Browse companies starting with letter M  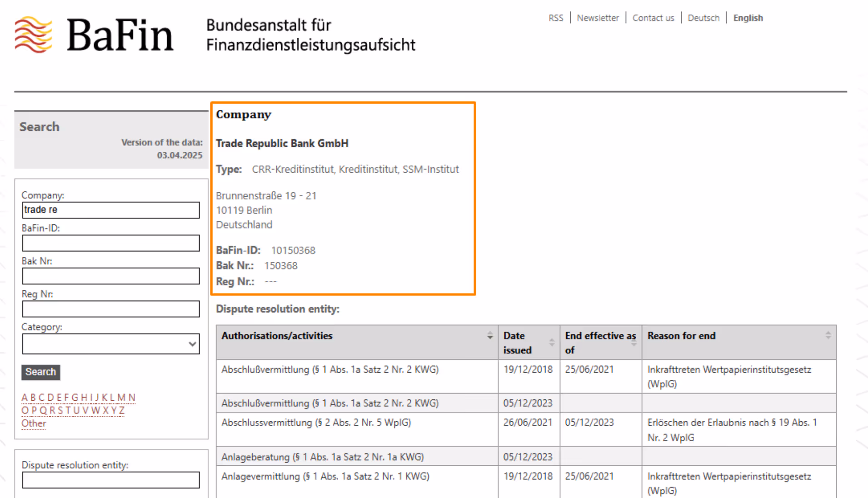coord(121,398)
